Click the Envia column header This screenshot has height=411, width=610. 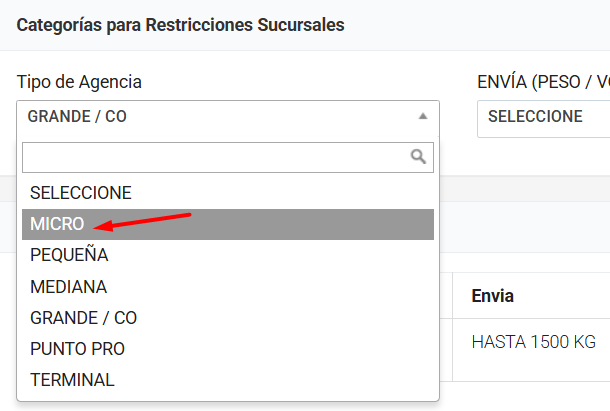pyautogui.click(x=493, y=296)
